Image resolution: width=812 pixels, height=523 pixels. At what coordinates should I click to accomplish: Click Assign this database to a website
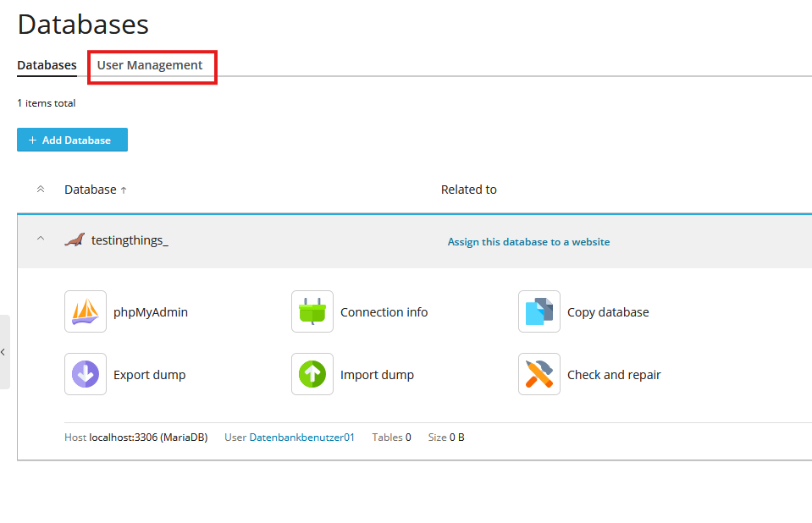pyautogui.click(x=528, y=242)
